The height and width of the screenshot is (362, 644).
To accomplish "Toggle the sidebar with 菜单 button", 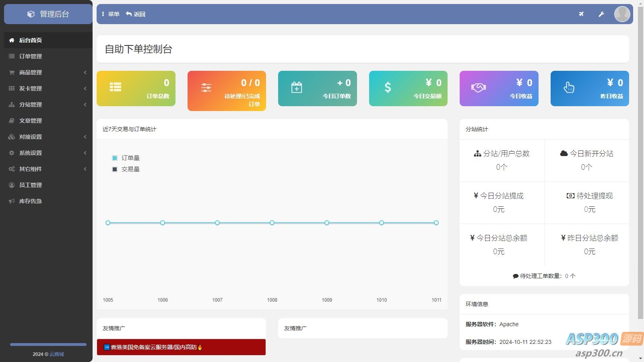I will [x=111, y=14].
